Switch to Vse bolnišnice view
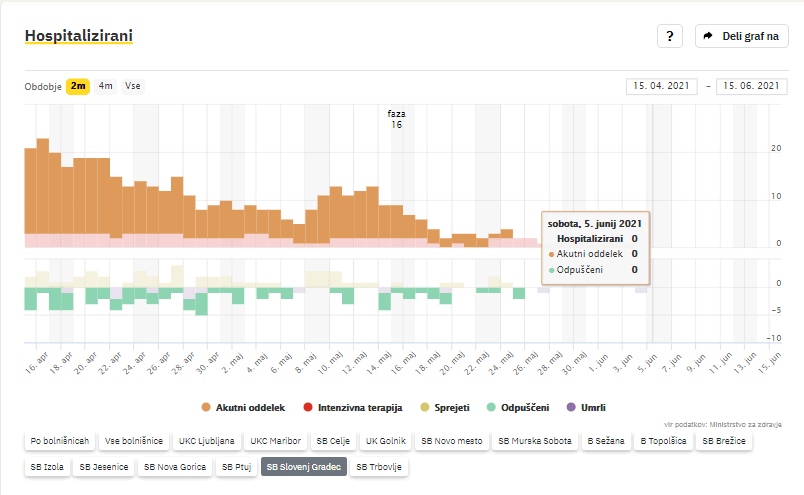 point(134,440)
